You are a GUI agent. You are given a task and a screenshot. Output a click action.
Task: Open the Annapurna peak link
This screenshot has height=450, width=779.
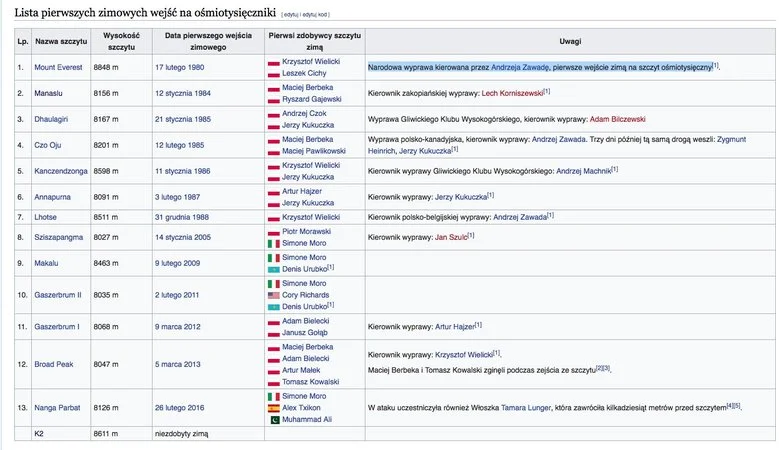coord(52,197)
